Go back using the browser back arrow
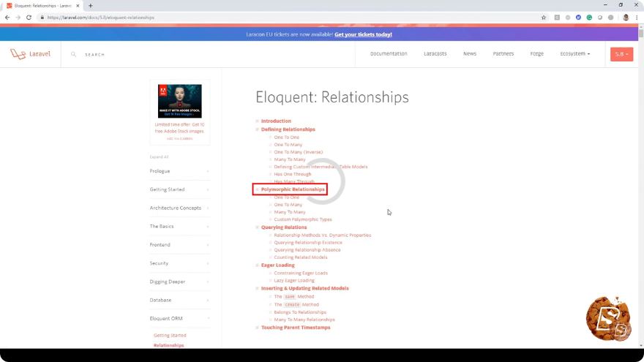 click(x=7, y=18)
